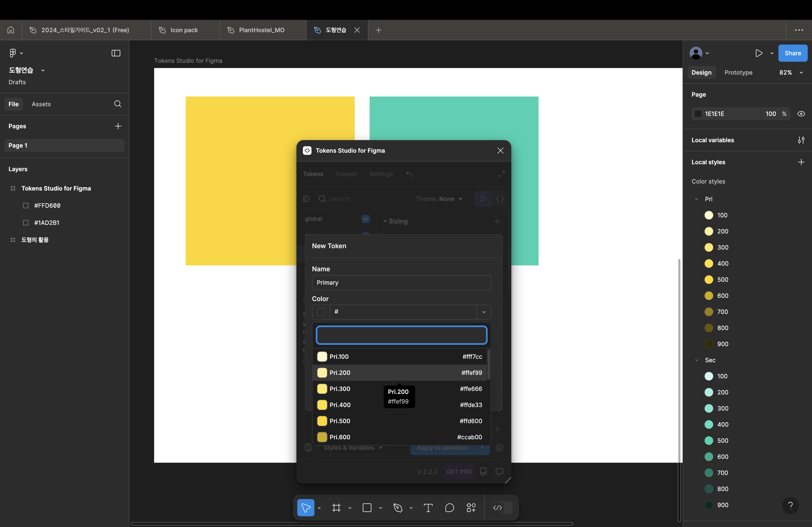Select the 도형의 활용 frame layer
The image size is (812, 527).
pyautogui.click(x=35, y=240)
